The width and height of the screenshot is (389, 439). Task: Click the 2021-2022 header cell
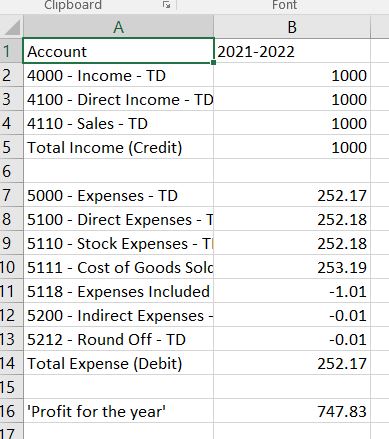[292, 51]
